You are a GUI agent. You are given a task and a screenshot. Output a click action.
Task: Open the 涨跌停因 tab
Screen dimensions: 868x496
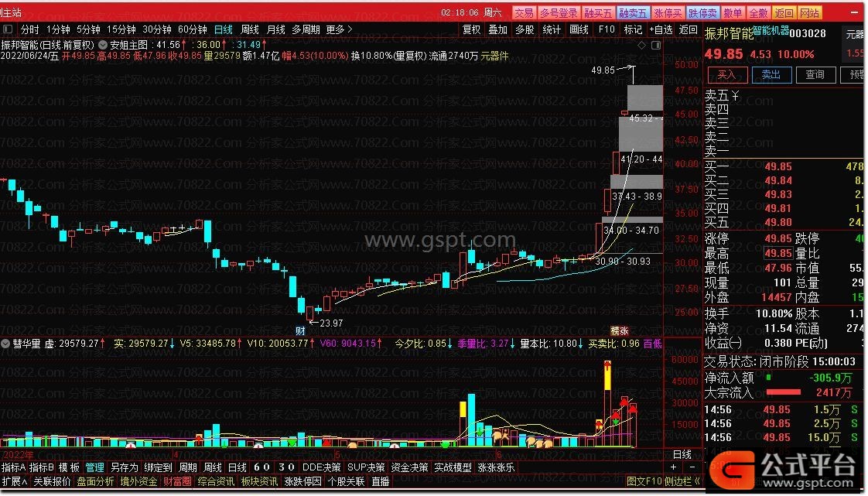coord(302,482)
